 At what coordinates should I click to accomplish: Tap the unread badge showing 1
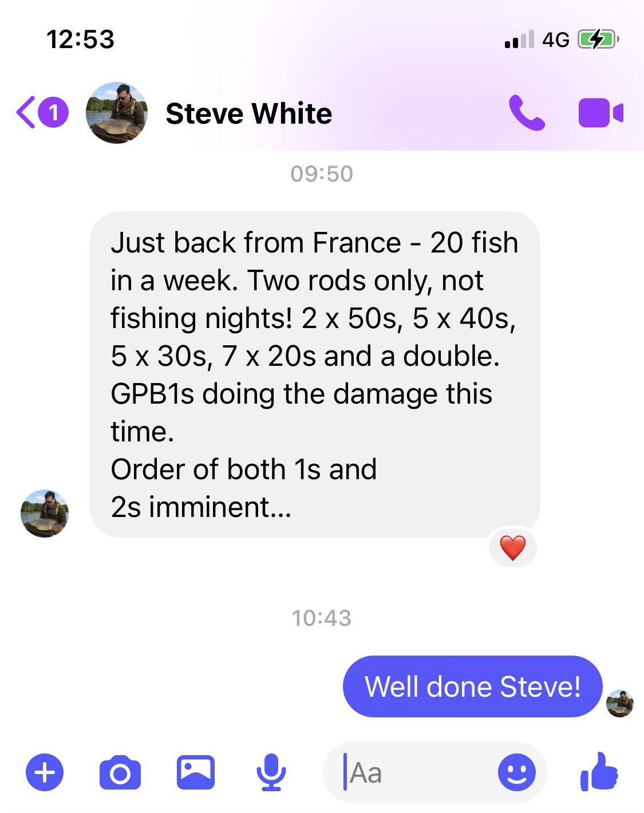[54, 112]
